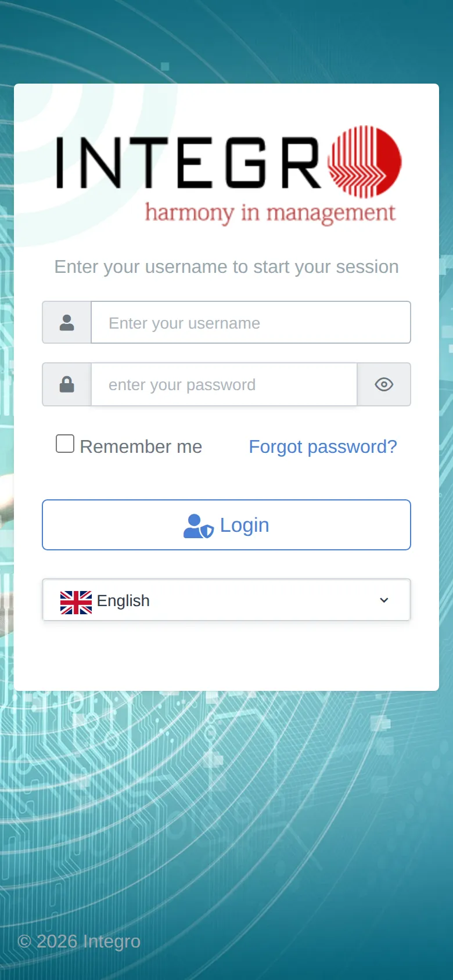Screen dimensions: 453x980
Task: Click the '© 2026 Integro' footer text
Action: [79, 941]
